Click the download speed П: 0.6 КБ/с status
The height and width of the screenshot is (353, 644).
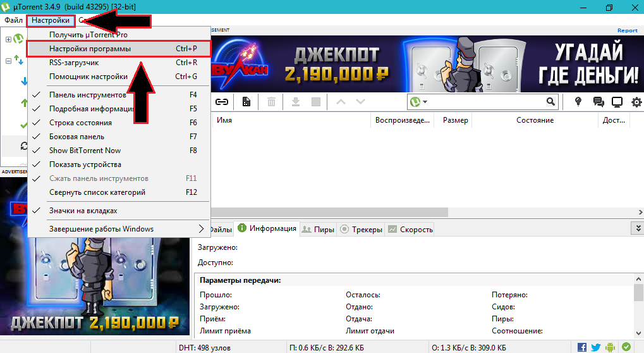[327, 348]
